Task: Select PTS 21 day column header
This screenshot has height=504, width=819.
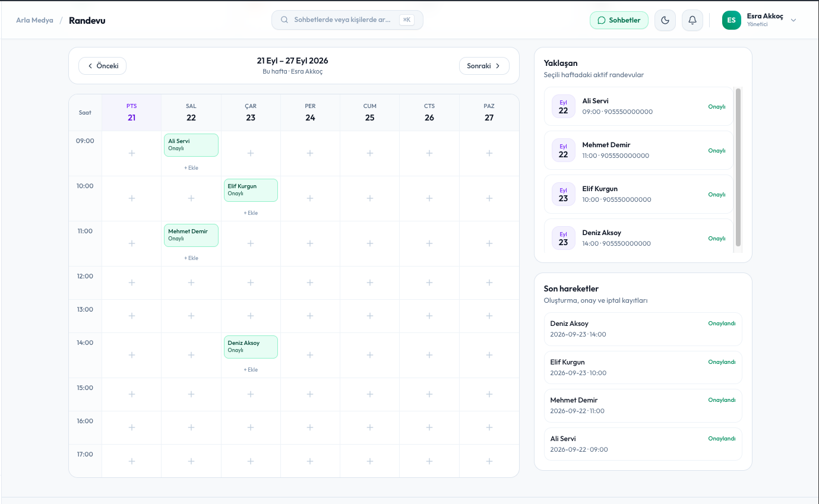Action: 132,113
